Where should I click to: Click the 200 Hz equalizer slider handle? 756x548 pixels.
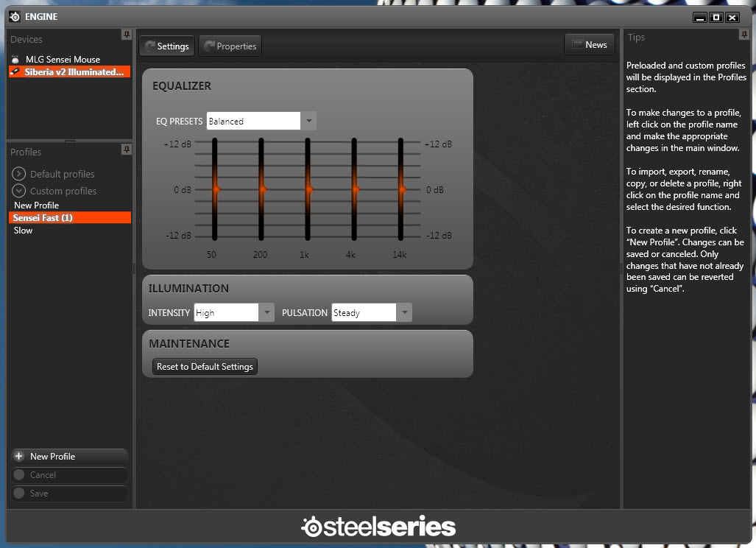point(262,189)
